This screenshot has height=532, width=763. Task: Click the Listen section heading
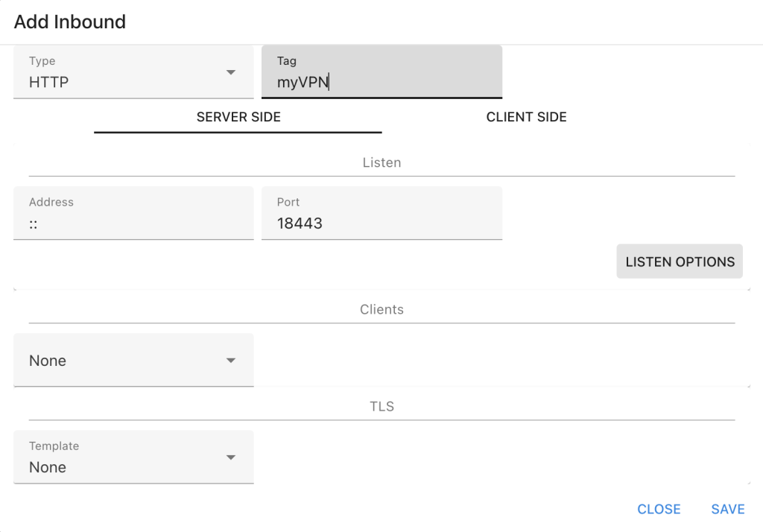381,162
